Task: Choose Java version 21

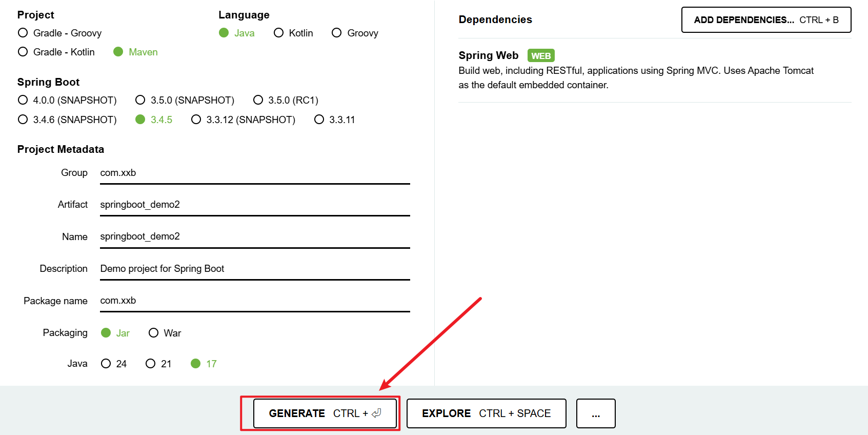Action: click(158, 364)
